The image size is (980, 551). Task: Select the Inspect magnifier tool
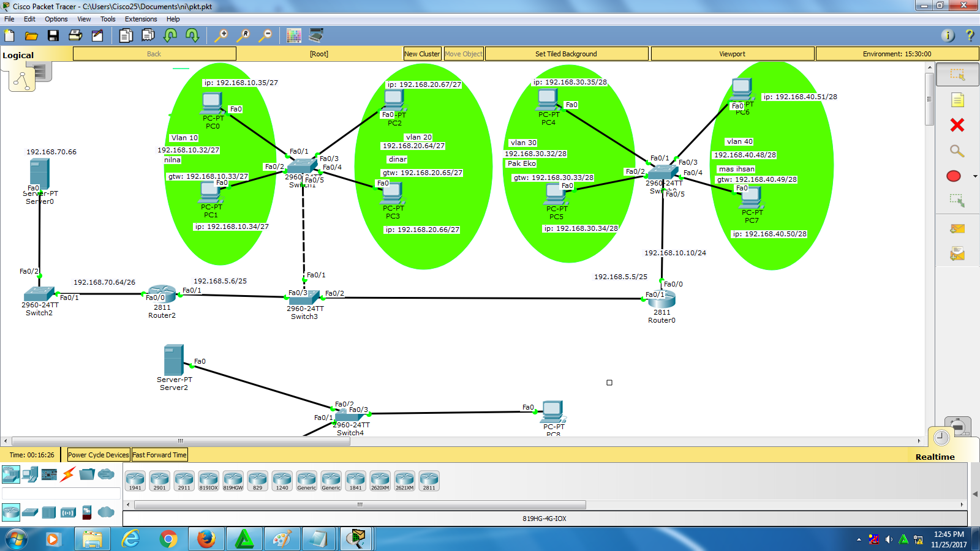956,151
